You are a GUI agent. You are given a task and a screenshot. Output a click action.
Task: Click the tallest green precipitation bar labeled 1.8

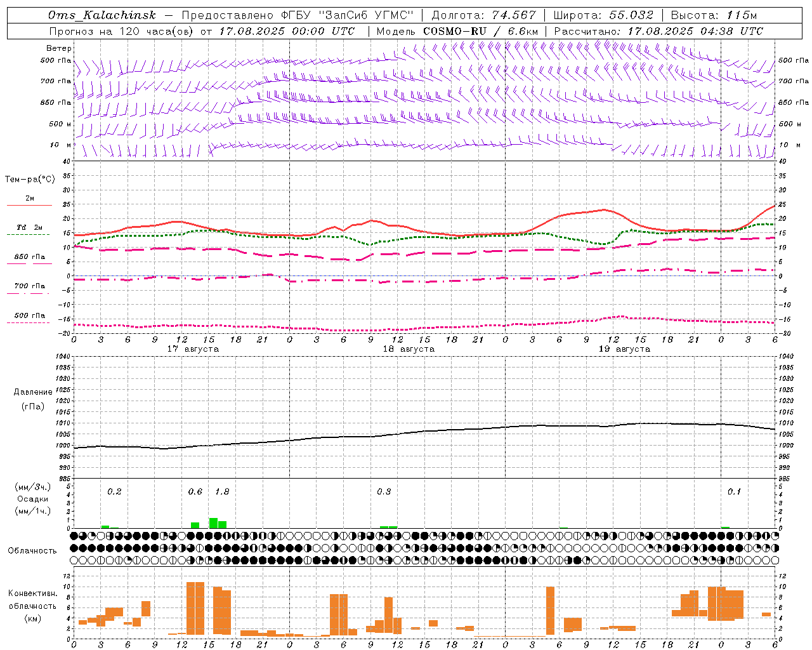(214, 523)
